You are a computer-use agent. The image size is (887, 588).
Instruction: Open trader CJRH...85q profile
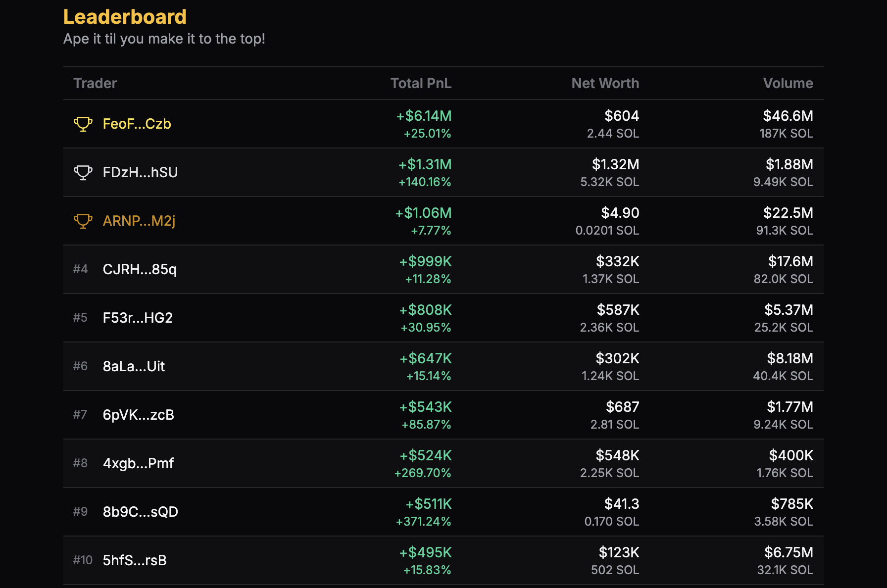click(x=140, y=269)
